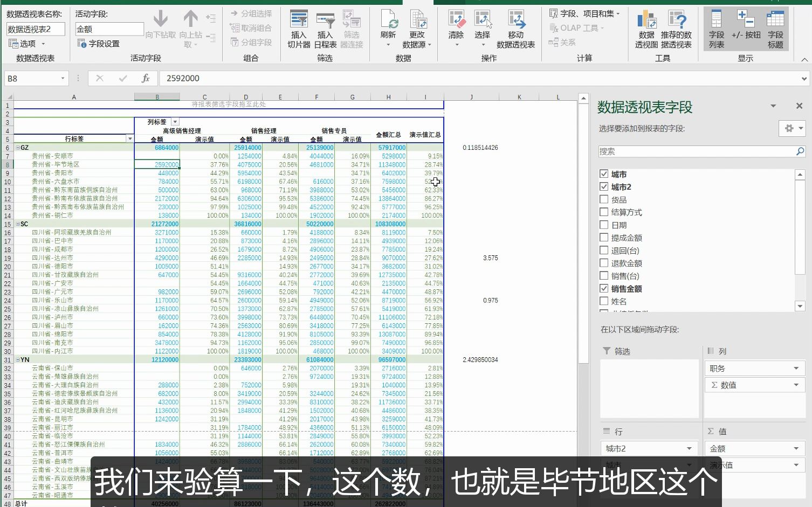Open the 金额 dropdown in the 值 area
Viewport: 812px width, 507px height.
click(x=795, y=448)
